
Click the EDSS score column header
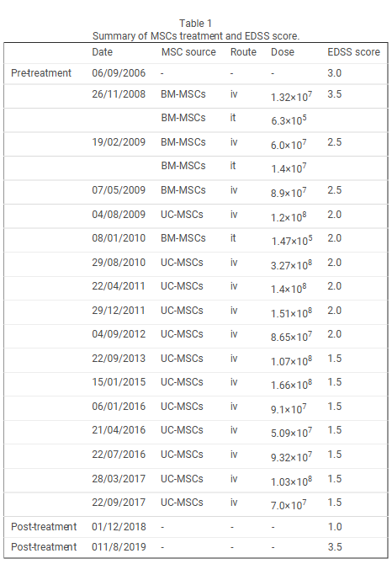pyautogui.click(x=353, y=52)
